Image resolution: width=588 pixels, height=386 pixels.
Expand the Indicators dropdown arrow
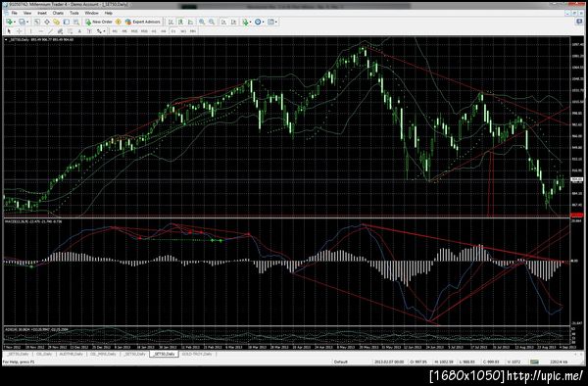[251, 22]
